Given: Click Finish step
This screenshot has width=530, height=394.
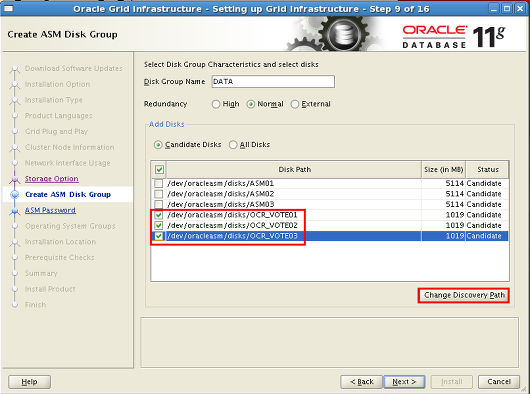Looking at the screenshot, I should 35,305.
